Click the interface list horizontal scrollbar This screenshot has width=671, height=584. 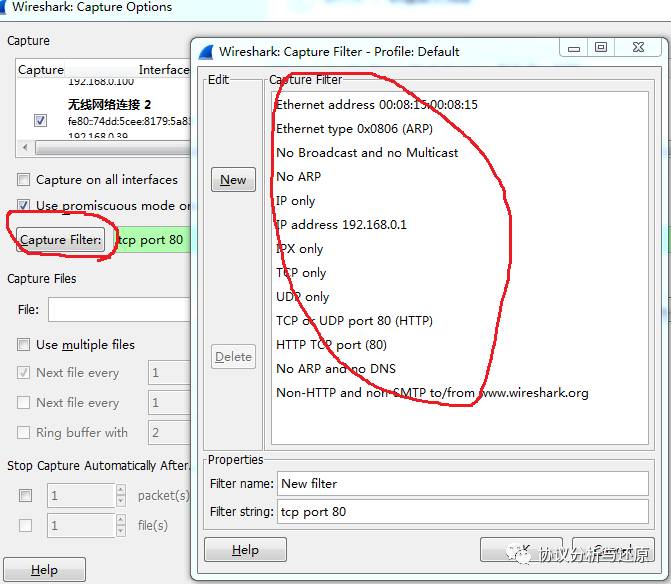[113, 148]
